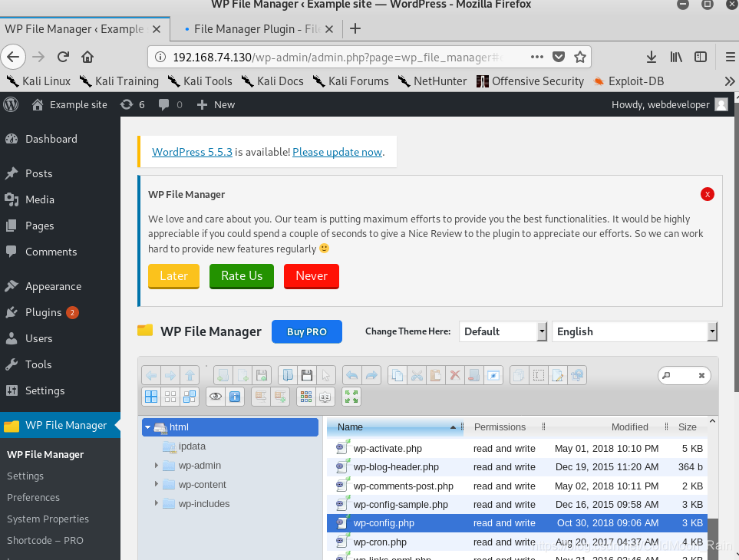This screenshot has width=739, height=560.
Task: Open the English language dropdown
Action: pyautogui.click(x=635, y=331)
